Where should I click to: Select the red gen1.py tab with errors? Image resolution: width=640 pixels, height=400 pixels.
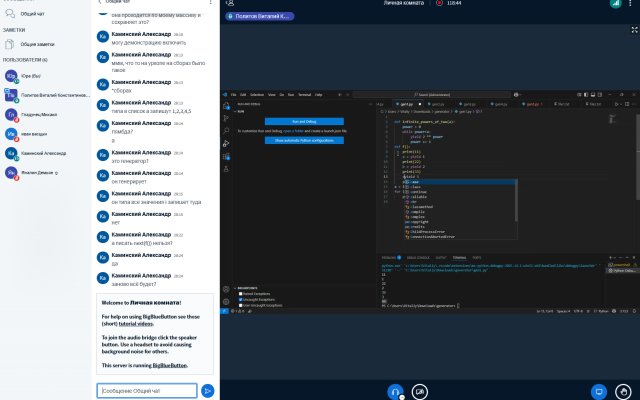[533, 104]
